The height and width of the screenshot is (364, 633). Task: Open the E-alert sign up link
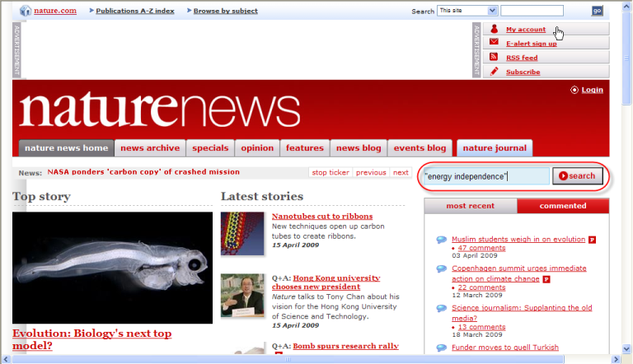tap(532, 44)
